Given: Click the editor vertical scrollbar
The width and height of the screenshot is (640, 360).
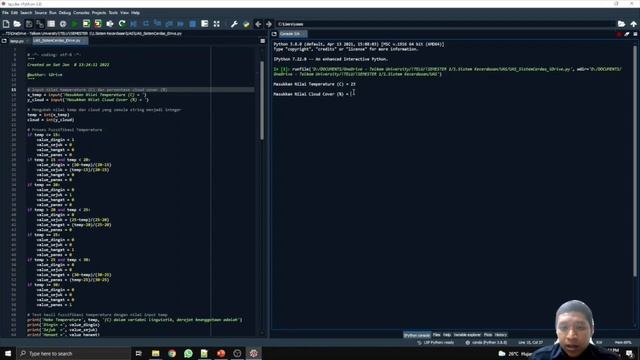Looking at the screenshot, I should click(262, 100).
